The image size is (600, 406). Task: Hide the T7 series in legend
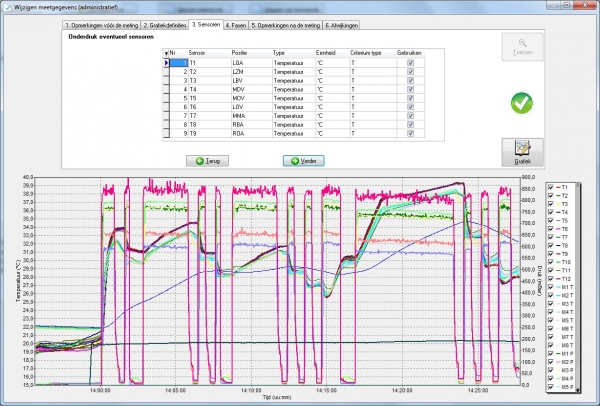(x=552, y=237)
